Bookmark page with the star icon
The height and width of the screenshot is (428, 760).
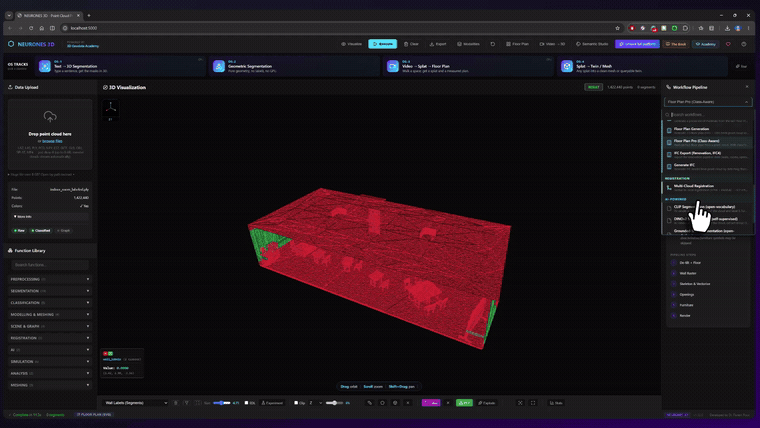tap(617, 28)
